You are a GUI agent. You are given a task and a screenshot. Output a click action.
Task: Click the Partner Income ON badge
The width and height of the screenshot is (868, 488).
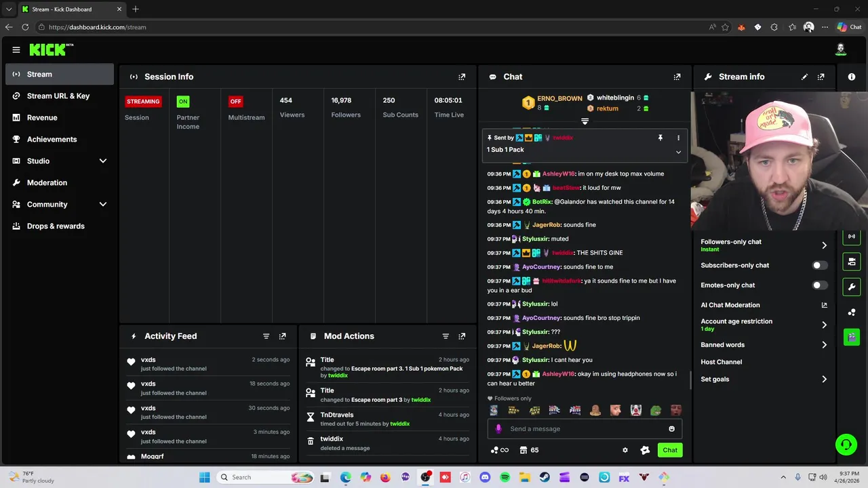[182, 102]
